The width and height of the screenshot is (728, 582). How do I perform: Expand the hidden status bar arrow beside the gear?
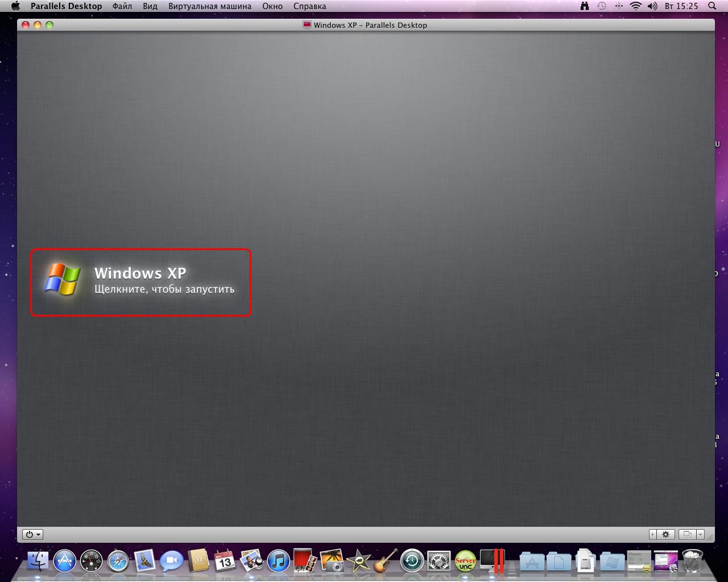pos(653,534)
